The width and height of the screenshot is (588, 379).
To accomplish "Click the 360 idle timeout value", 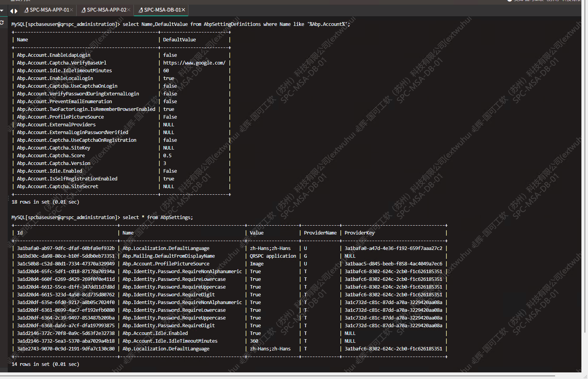I will 254,341.
